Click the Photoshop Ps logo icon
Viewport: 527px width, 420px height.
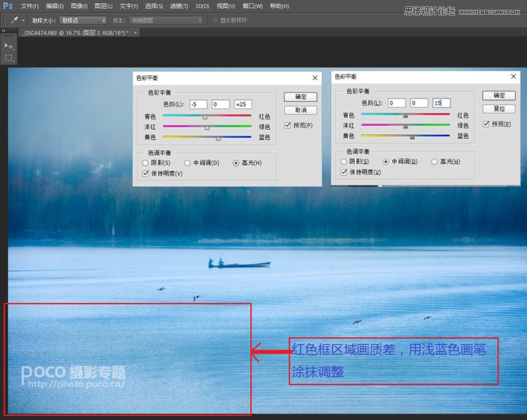click(x=8, y=6)
